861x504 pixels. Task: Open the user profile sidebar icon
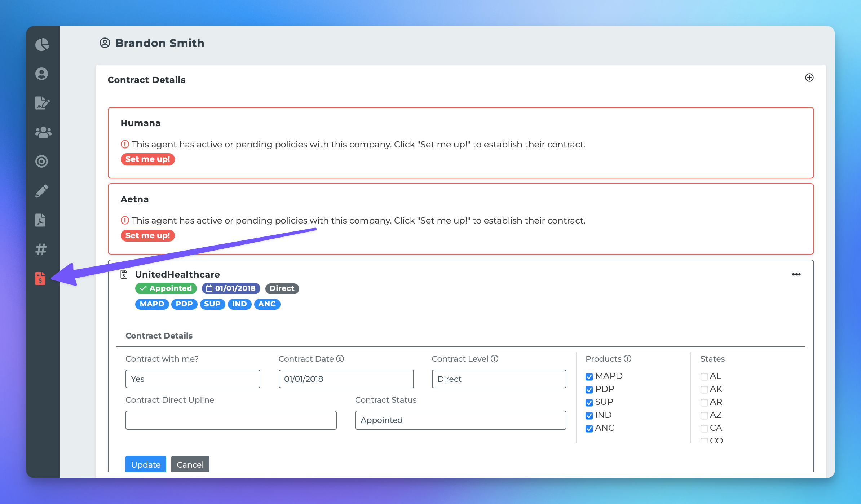tap(42, 74)
